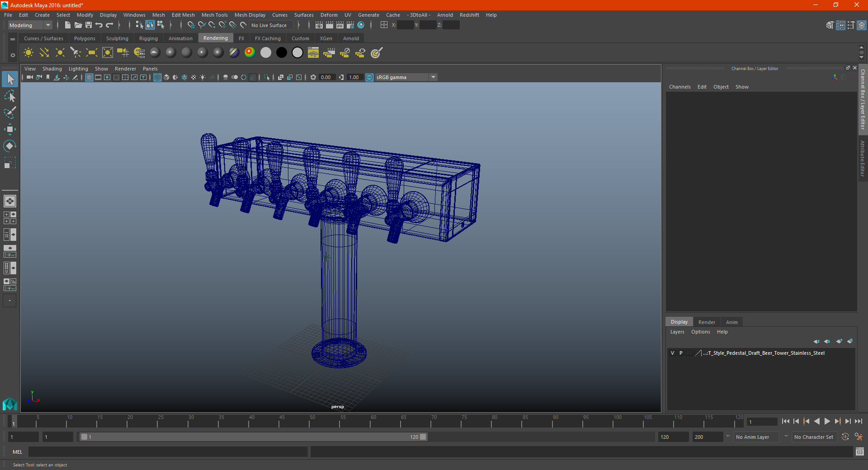The width and height of the screenshot is (868, 470).
Task: Open the layer editor Options menu
Action: [700, 332]
